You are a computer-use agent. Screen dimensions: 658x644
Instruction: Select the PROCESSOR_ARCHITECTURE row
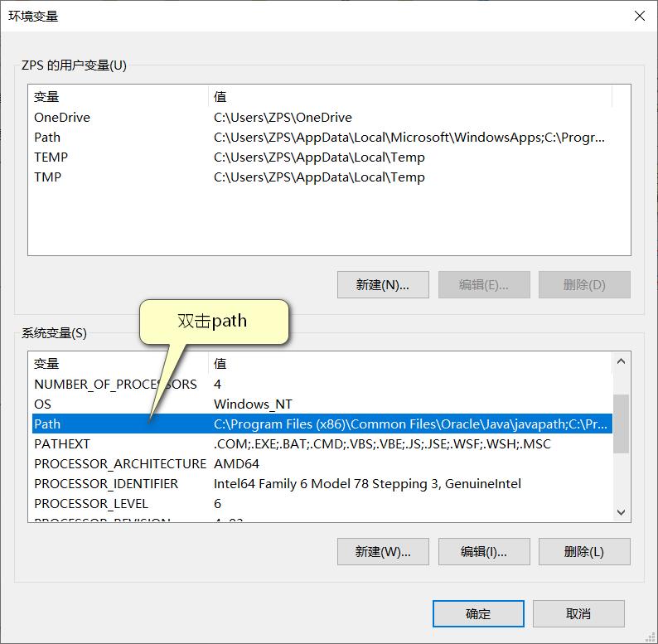(x=322, y=463)
